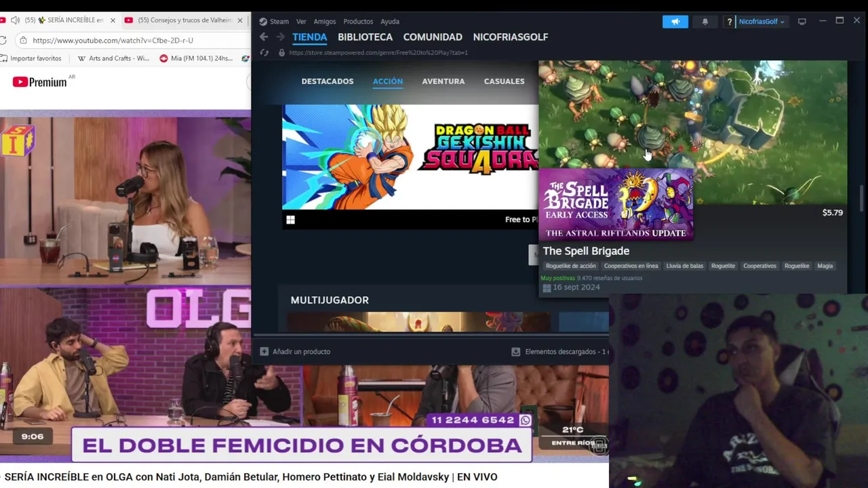Go to YouTube Premium home logo

39,82
